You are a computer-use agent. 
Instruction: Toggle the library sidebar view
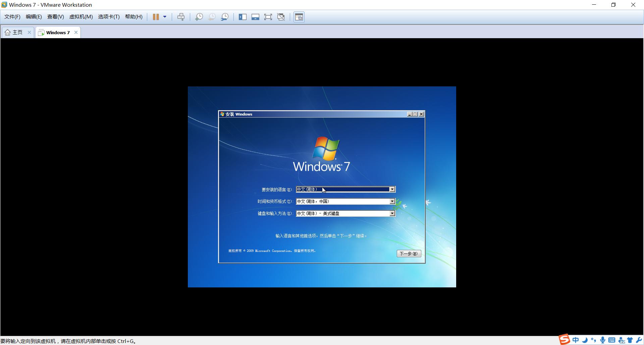point(243,17)
